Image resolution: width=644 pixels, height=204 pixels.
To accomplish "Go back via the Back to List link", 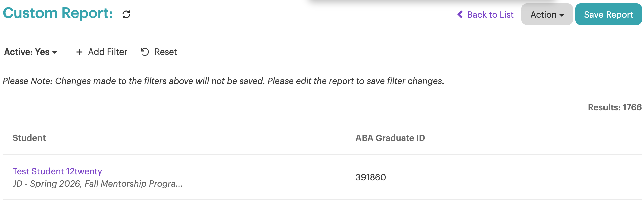I will click(485, 15).
